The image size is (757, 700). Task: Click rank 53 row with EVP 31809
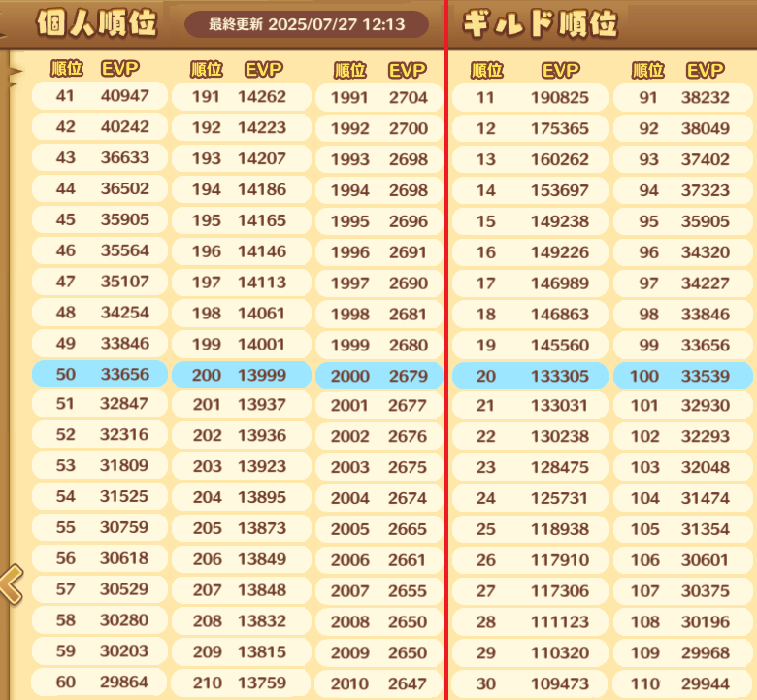[100, 465]
